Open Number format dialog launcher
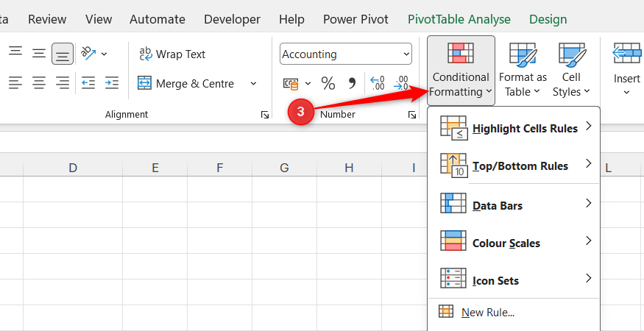 (x=412, y=115)
